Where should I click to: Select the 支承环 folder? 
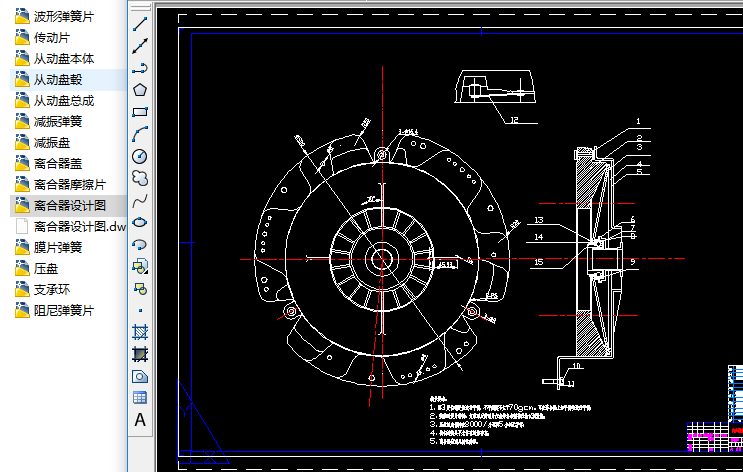pos(43,289)
